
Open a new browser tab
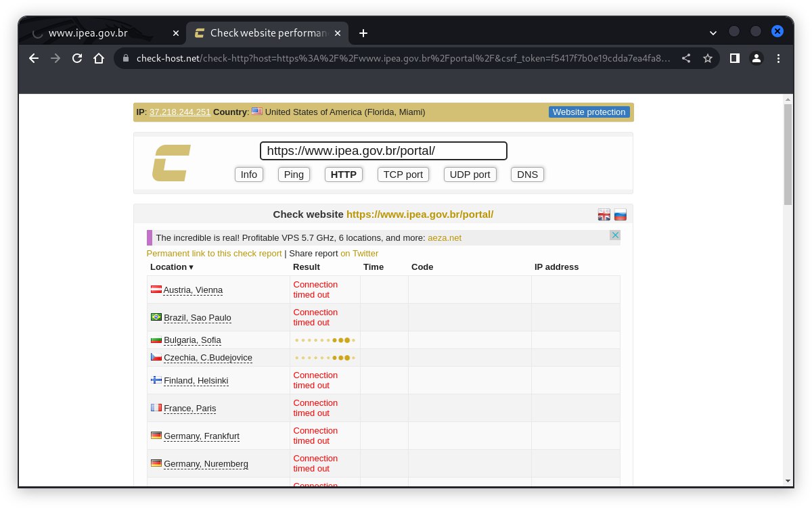(363, 33)
